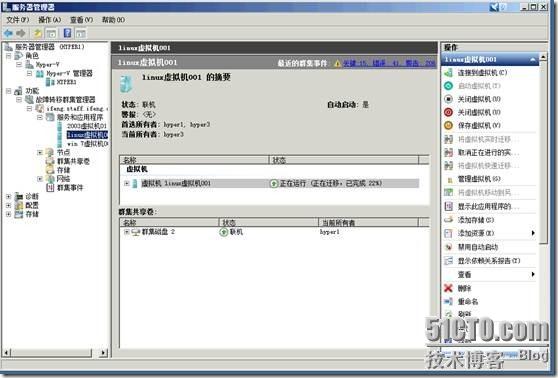Screen dimensions: 558x378
Task: Select HYPER1 under Hyper-V 管理器
Action: 67,82
